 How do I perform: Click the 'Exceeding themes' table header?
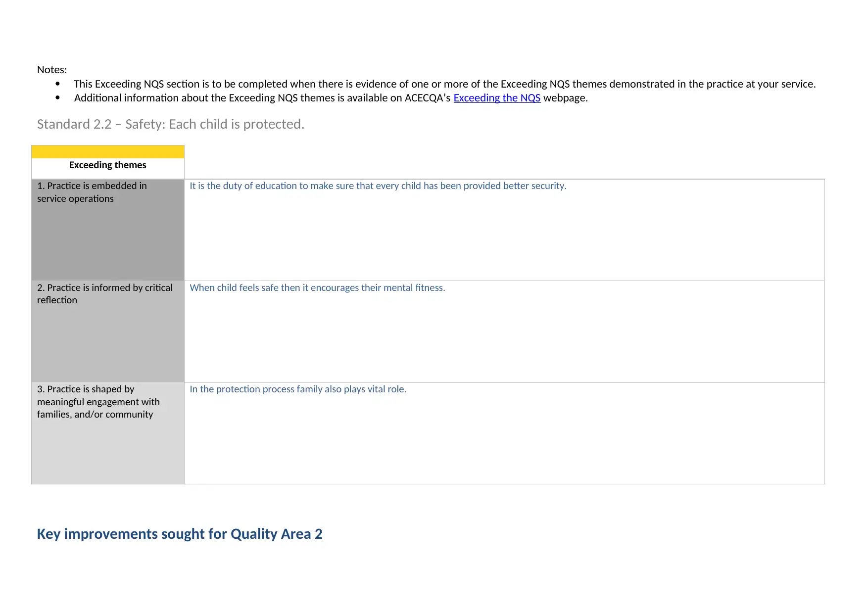tap(108, 165)
